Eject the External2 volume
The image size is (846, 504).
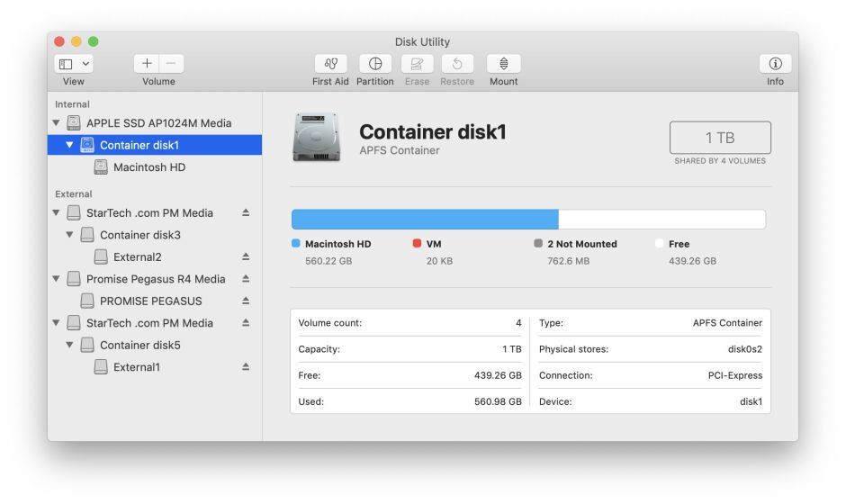pos(246,256)
